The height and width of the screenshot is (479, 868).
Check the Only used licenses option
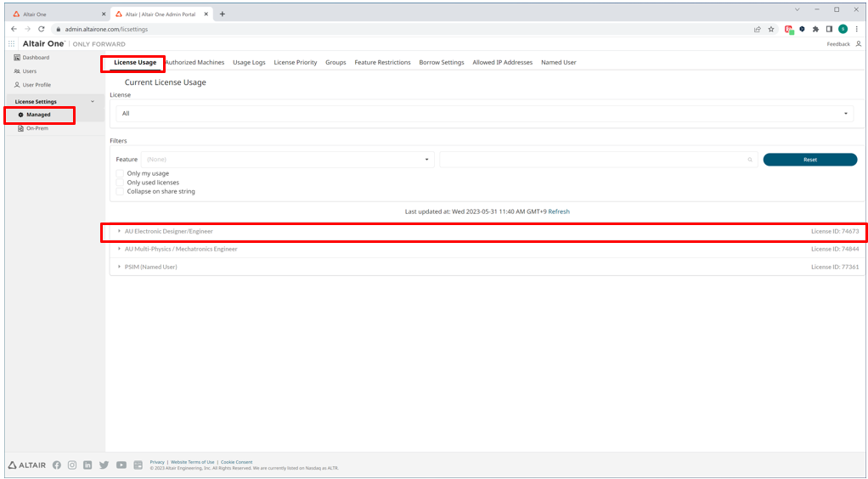point(120,183)
